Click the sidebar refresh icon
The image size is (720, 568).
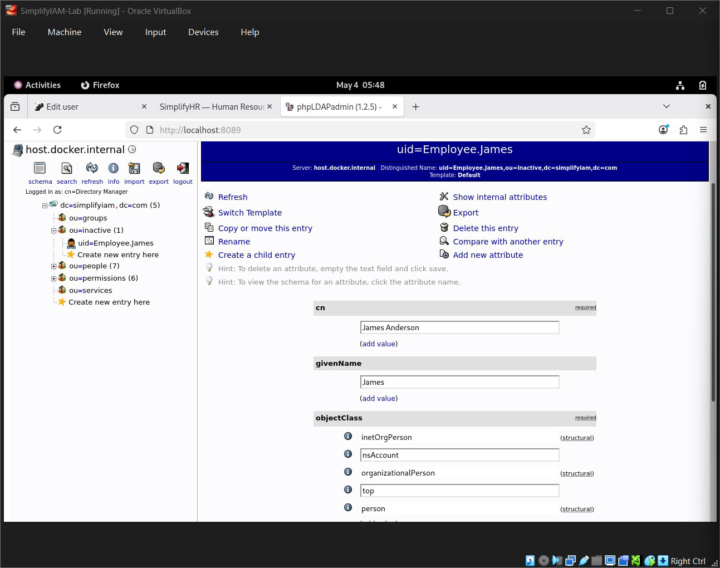(92, 168)
